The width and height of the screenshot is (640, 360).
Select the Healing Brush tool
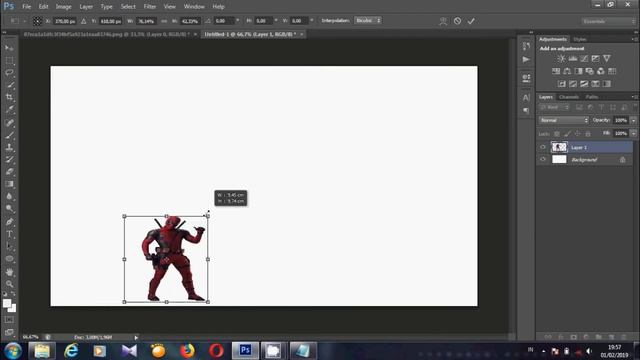click(x=9, y=123)
